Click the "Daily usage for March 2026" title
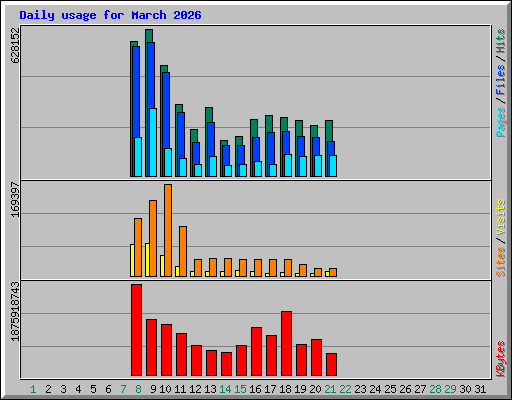This screenshot has height=400, width=512. pyautogui.click(x=110, y=15)
